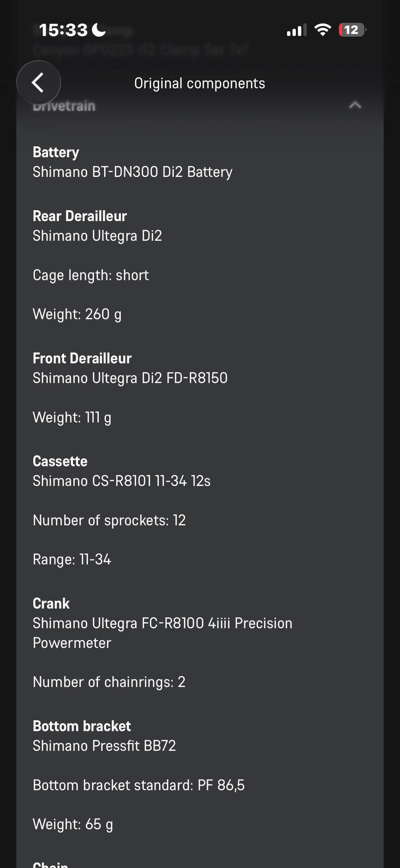This screenshot has width=400, height=868.
Task: Tap the Rear Derailleur heading
Action: point(80,216)
